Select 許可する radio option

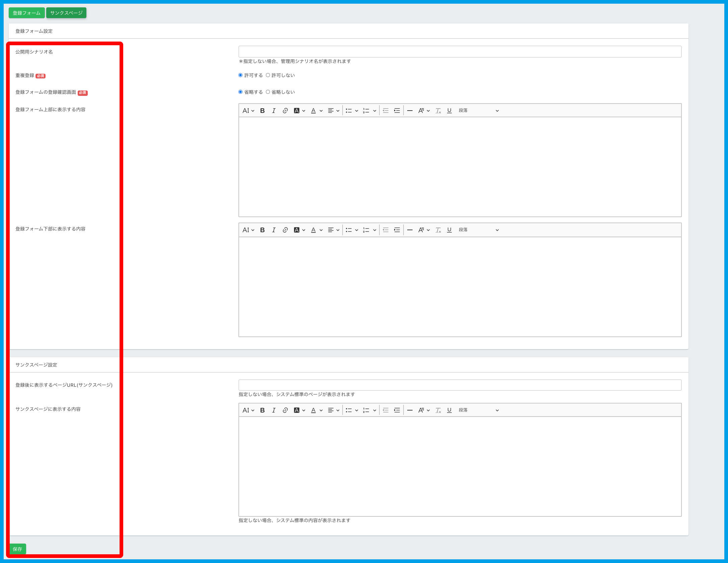click(240, 75)
